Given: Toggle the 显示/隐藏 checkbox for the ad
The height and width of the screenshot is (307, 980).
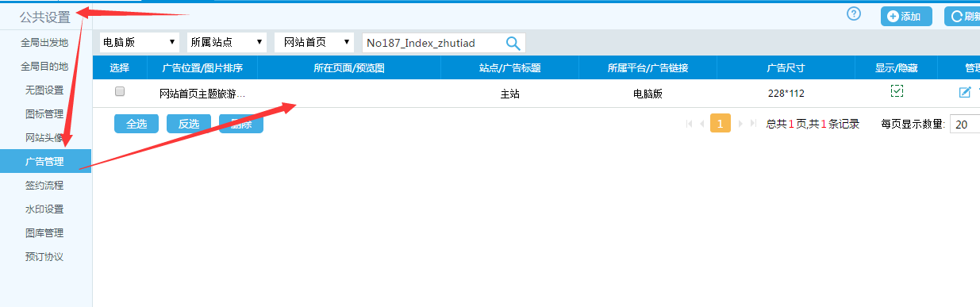Looking at the screenshot, I should (897, 91).
